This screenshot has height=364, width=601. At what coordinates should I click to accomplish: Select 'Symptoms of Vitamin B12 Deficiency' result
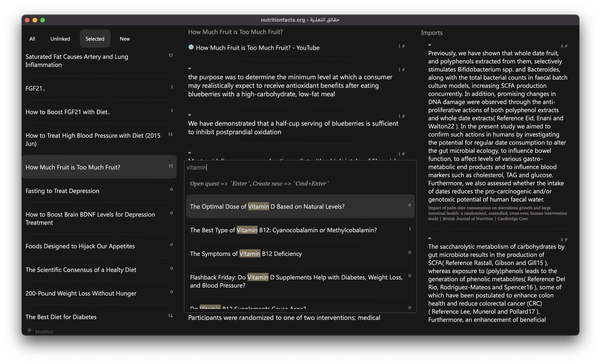pos(300,254)
